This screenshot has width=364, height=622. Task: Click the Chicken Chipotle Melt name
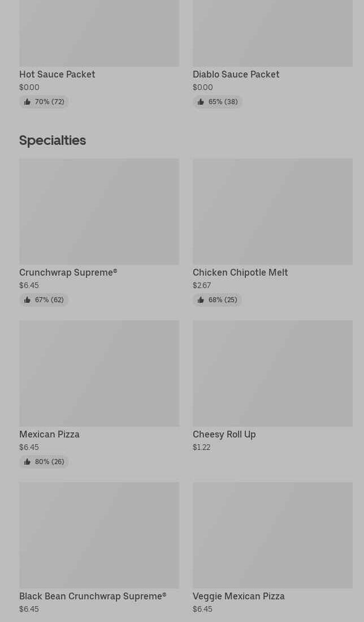click(240, 272)
